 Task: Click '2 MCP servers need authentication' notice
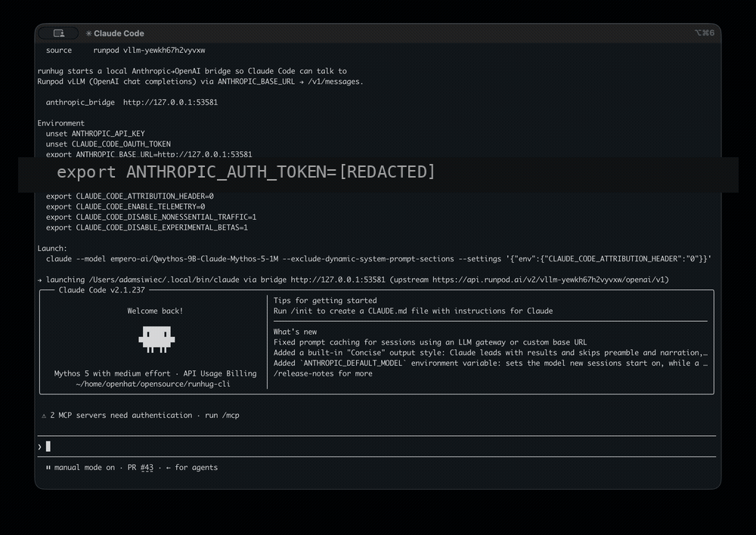[121, 415]
